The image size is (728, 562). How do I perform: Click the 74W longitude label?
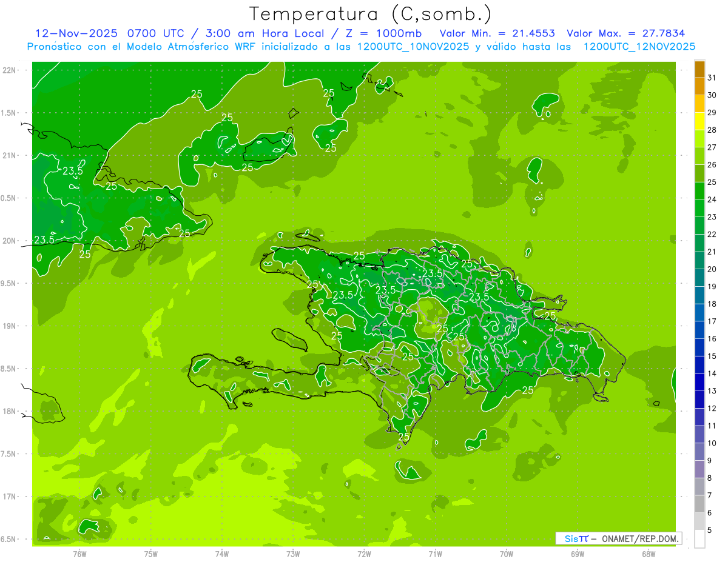click(222, 554)
